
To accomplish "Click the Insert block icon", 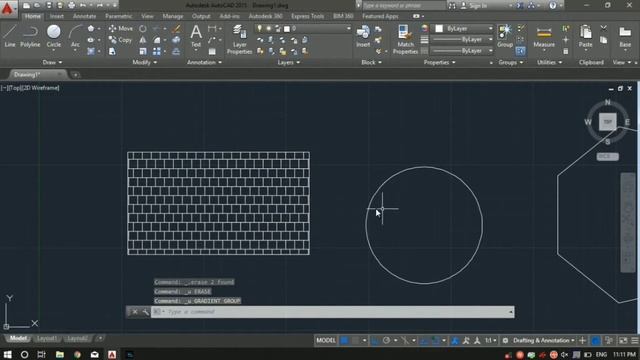I will click(x=363, y=36).
